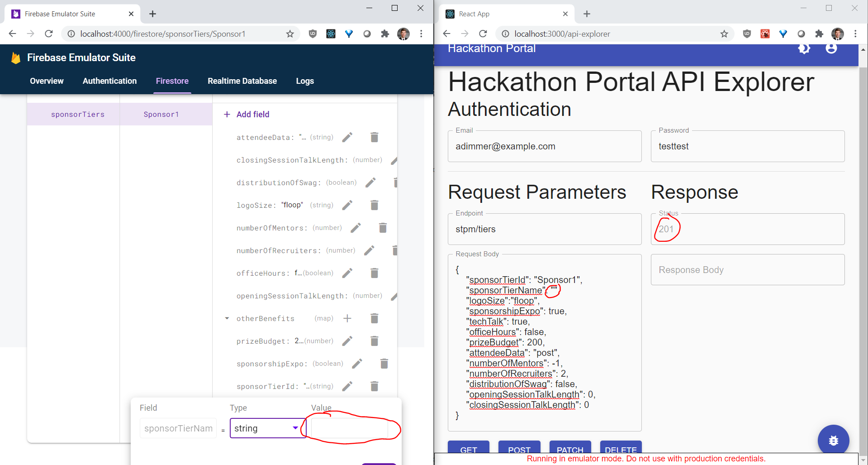This screenshot has height=465, width=868.
Task: Click the Add field button
Action: [247, 115]
